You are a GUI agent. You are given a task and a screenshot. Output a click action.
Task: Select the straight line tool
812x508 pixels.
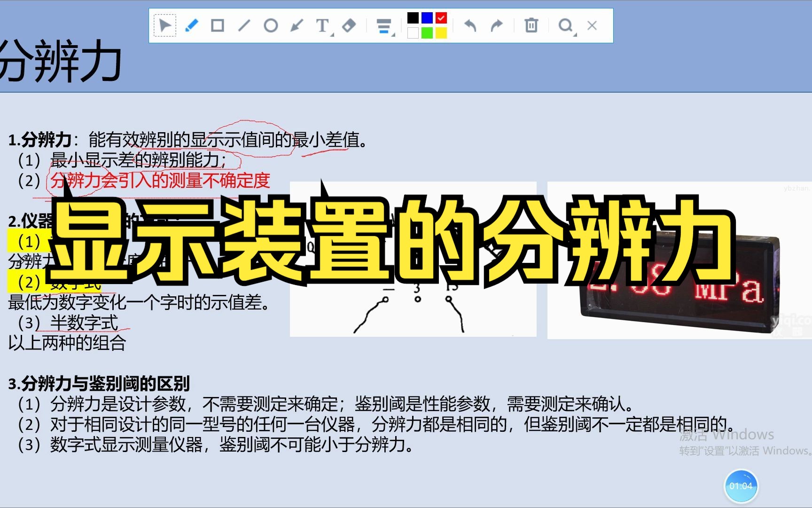coord(244,25)
